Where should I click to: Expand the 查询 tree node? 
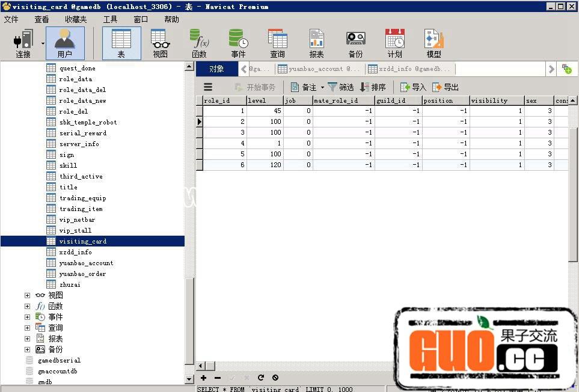click(27, 328)
